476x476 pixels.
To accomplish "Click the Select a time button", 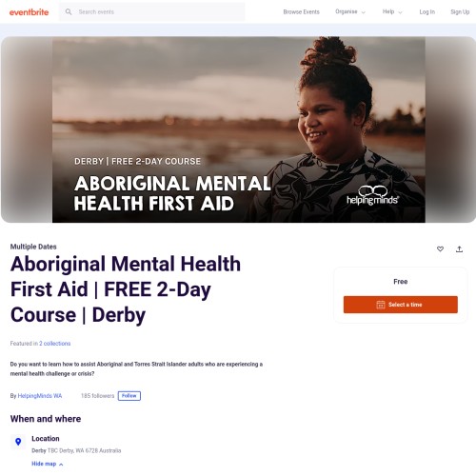I will click(401, 305).
